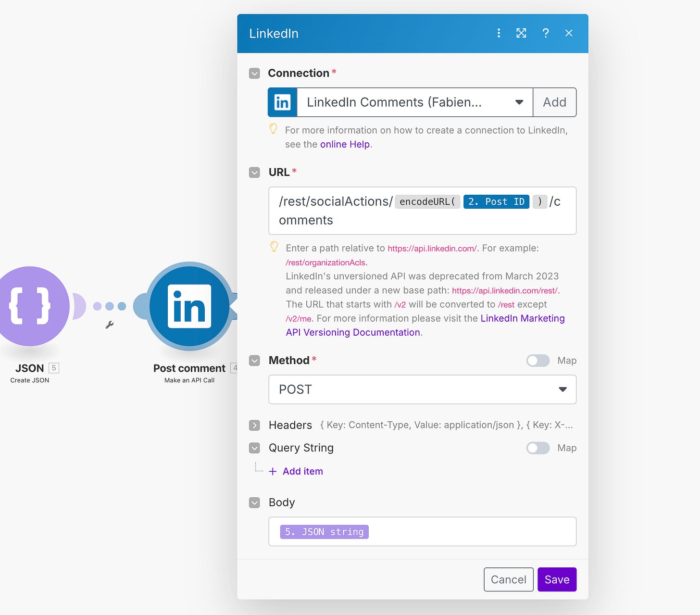
Task: Collapse the Body section
Action: pyautogui.click(x=254, y=502)
